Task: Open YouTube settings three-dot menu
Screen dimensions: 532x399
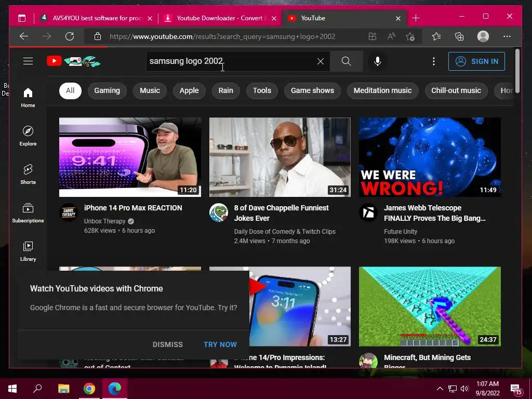Action: point(434,61)
